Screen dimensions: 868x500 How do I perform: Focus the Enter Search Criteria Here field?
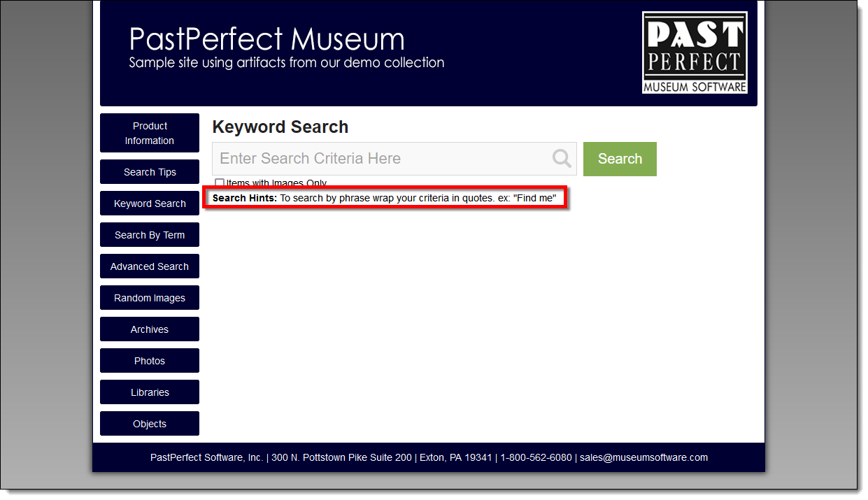click(x=381, y=159)
